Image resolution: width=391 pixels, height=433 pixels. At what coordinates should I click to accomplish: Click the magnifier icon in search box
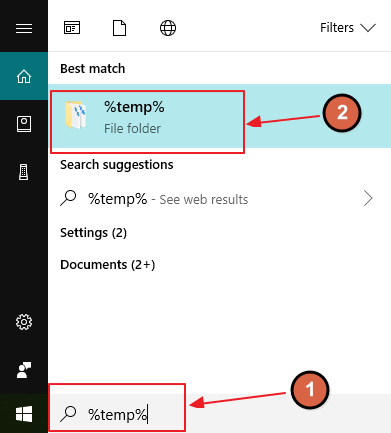pos(68,414)
